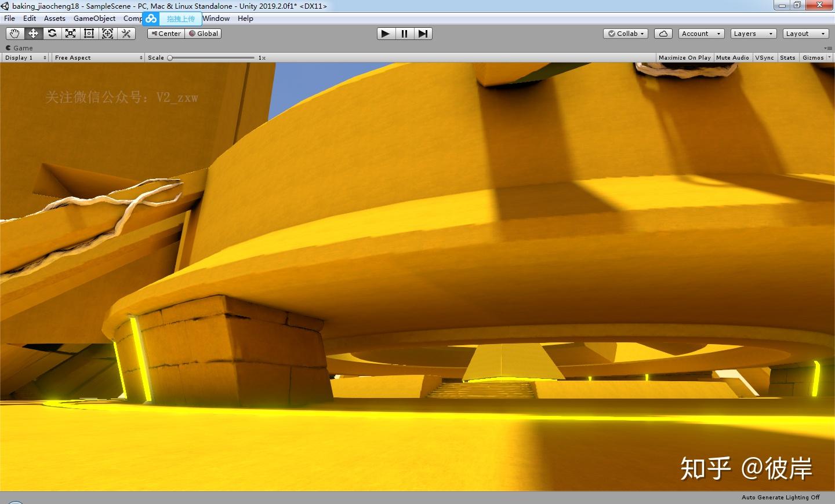Click Auto Generate Lighting Off status
Viewport: 835px width, 504px height.
tap(780, 497)
